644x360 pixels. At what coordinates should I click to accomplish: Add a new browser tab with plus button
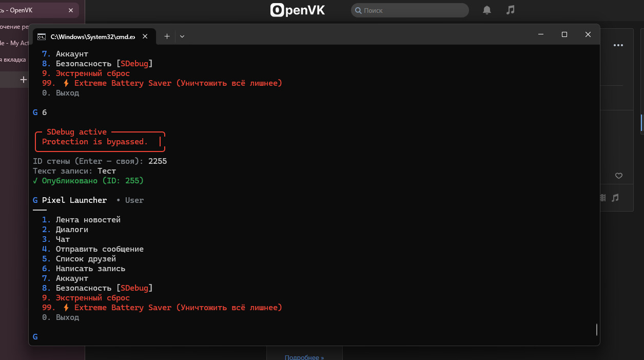23,80
